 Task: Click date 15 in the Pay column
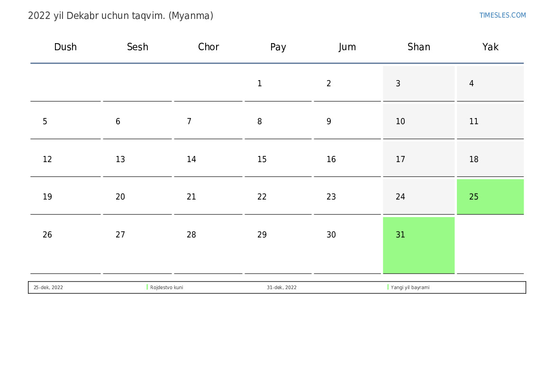(262, 160)
